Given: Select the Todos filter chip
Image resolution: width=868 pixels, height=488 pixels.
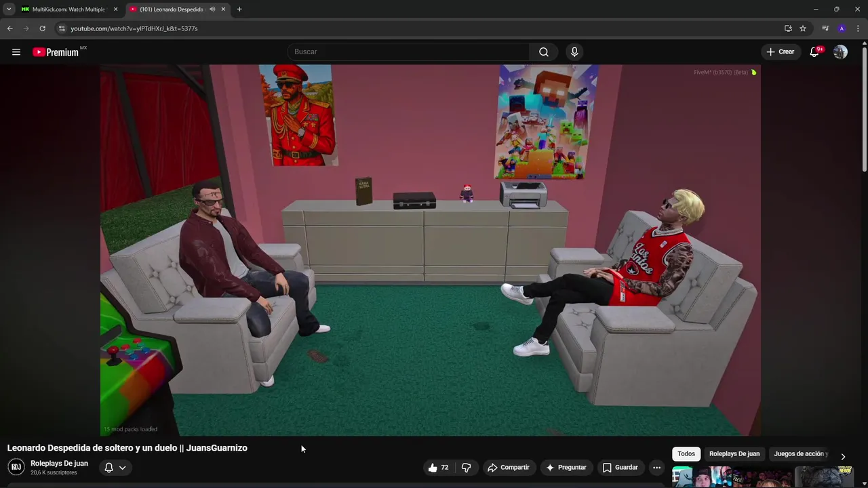Looking at the screenshot, I should pyautogui.click(x=686, y=454).
